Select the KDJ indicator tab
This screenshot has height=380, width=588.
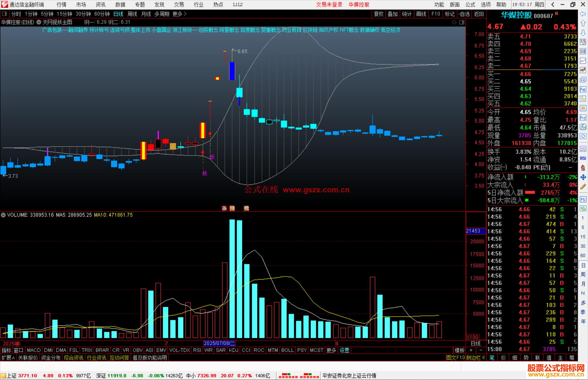pyautogui.click(x=234, y=350)
